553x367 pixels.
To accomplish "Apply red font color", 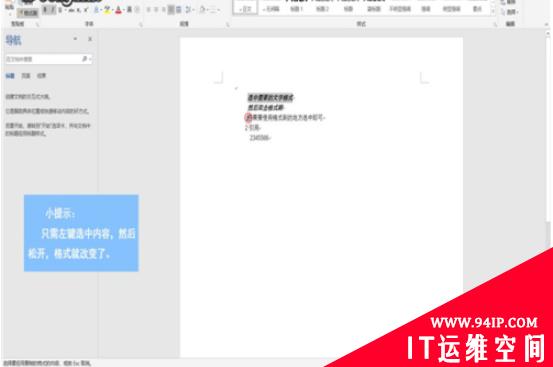I will [118, 10].
